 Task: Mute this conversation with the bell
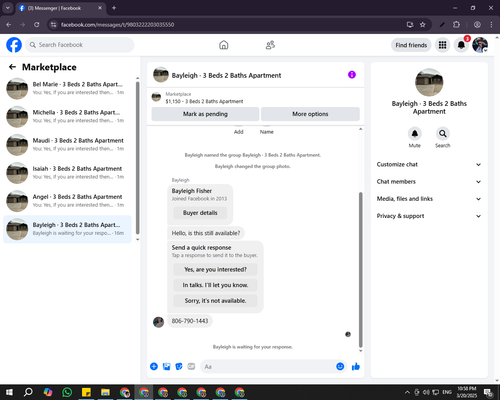415,134
